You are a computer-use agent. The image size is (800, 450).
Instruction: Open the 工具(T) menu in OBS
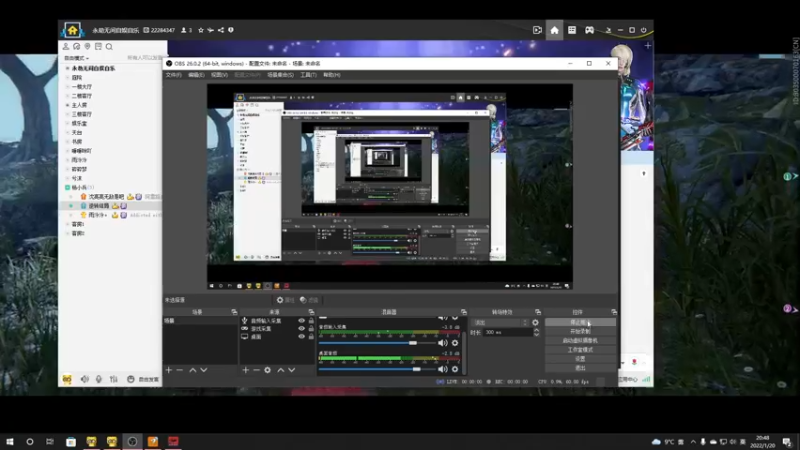(x=308, y=75)
